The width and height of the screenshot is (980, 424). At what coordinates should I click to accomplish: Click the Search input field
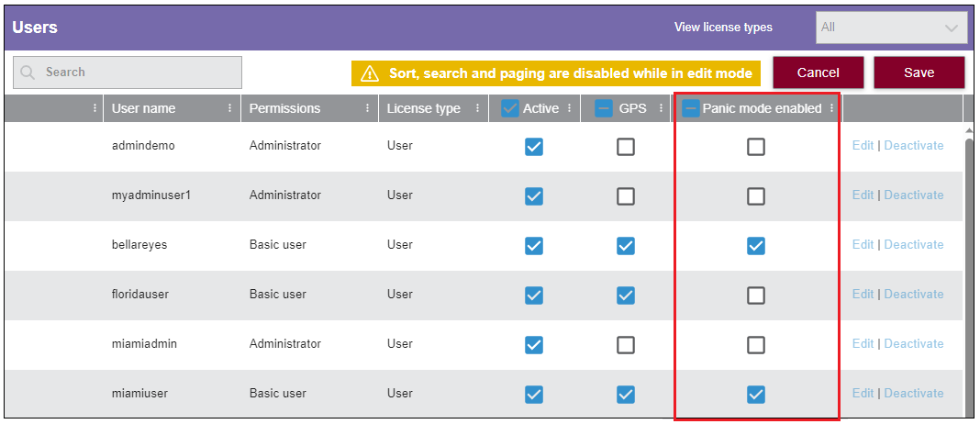(x=138, y=73)
